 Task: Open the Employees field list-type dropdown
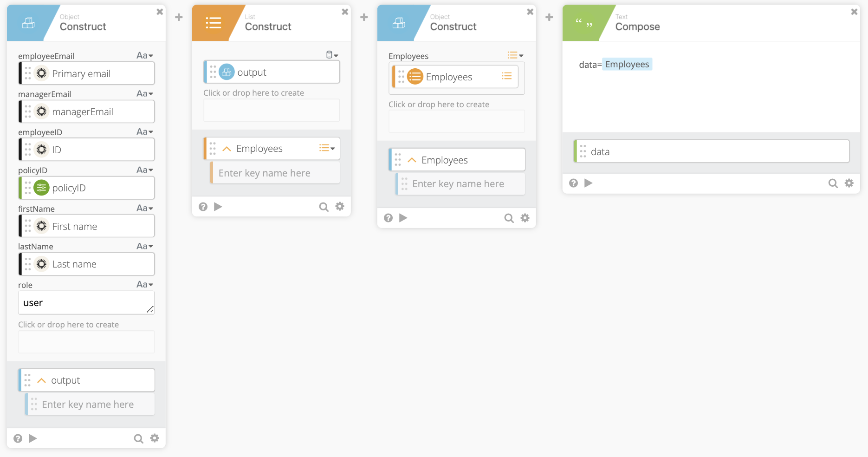pyautogui.click(x=515, y=56)
